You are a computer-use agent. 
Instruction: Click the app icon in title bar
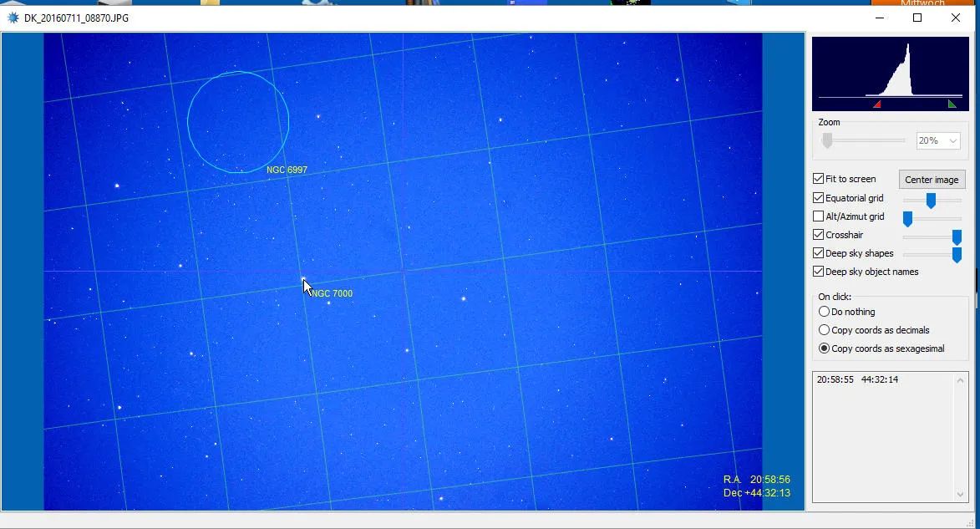point(13,18)
